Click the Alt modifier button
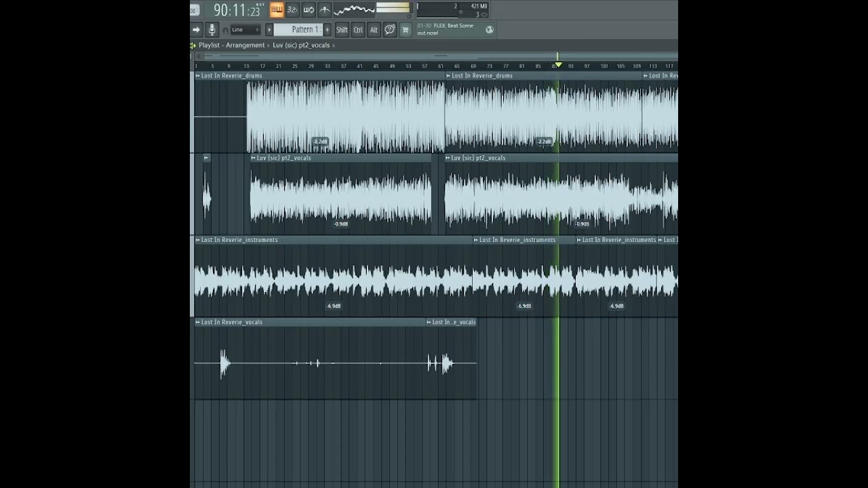The width and height of the screenshot is (868, 488). pos(374,29)
